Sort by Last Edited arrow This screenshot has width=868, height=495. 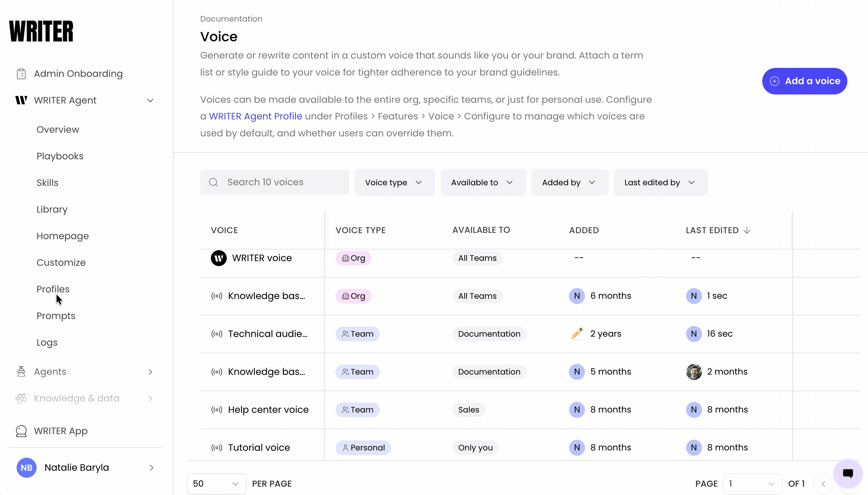click(747, 230)
